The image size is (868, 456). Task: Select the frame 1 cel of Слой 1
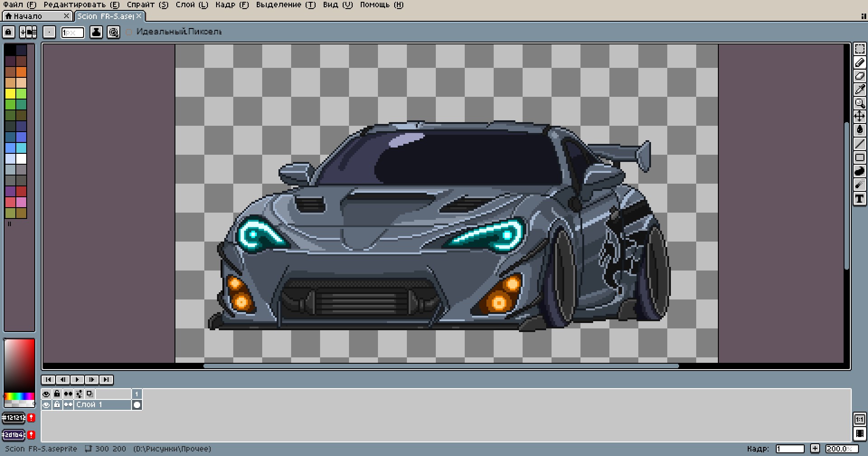pos(137,405)
